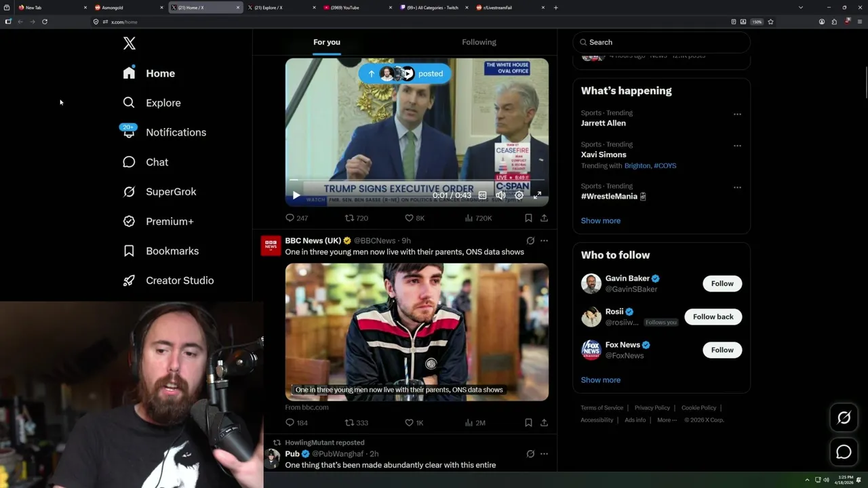Open Premium+ in the sidebar
Image resolution: width=868 pixels, height=488 pixels.
158,221
